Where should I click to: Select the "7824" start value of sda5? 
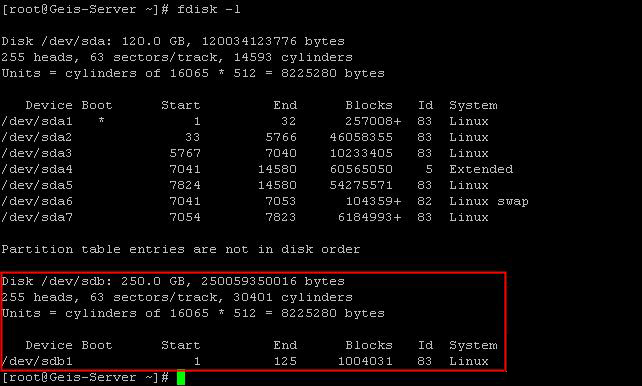coord(185,185)
